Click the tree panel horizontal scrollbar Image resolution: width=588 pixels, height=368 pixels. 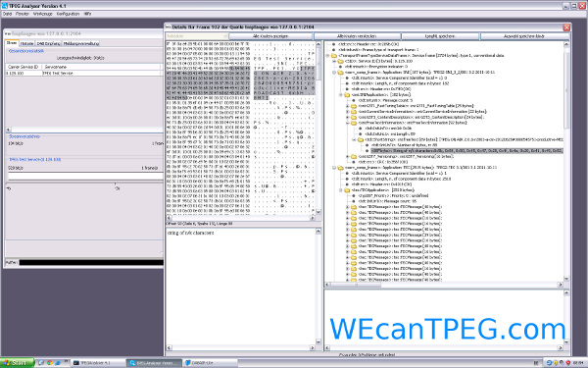coord(444,285)
